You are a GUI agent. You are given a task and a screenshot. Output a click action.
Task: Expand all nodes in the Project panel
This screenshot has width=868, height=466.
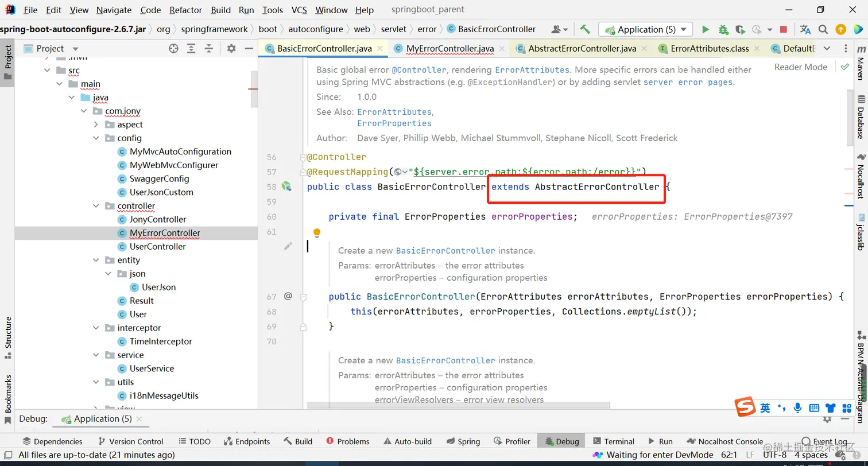(191, 49)
